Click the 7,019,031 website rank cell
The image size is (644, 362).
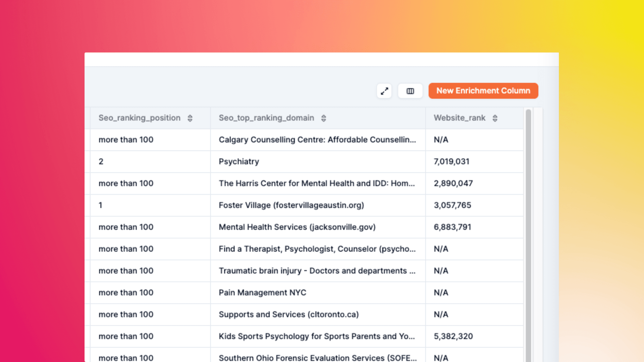[451, 161]
